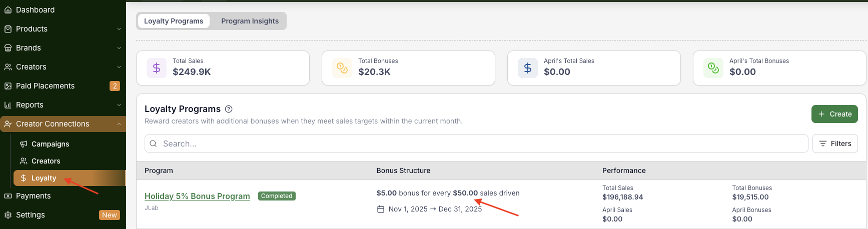Click the Paid Placements image icon

point(8,86)
